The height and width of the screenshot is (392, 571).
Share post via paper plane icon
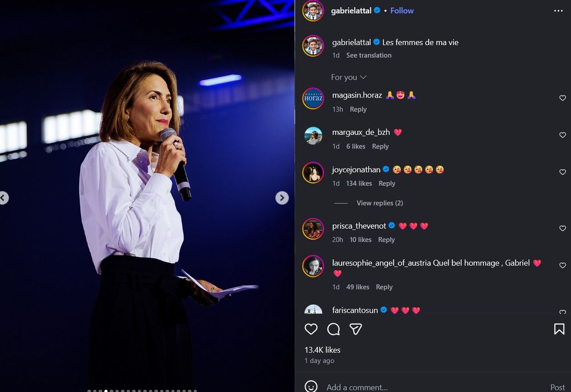pos(356,329)
